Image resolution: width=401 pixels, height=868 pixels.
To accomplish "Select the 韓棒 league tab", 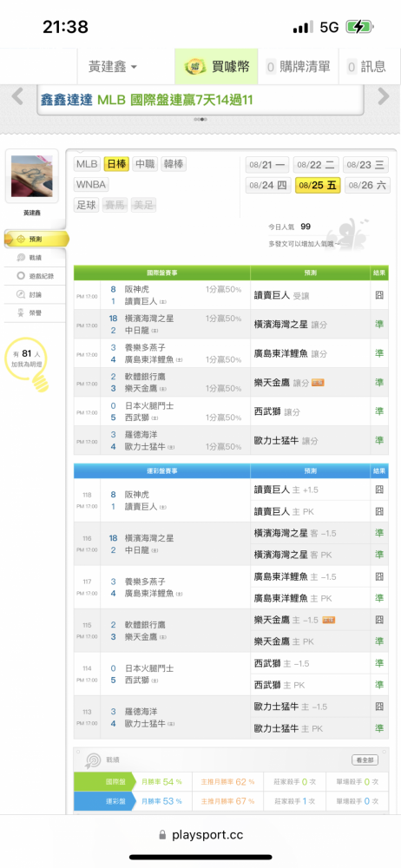I will (174, 164).
